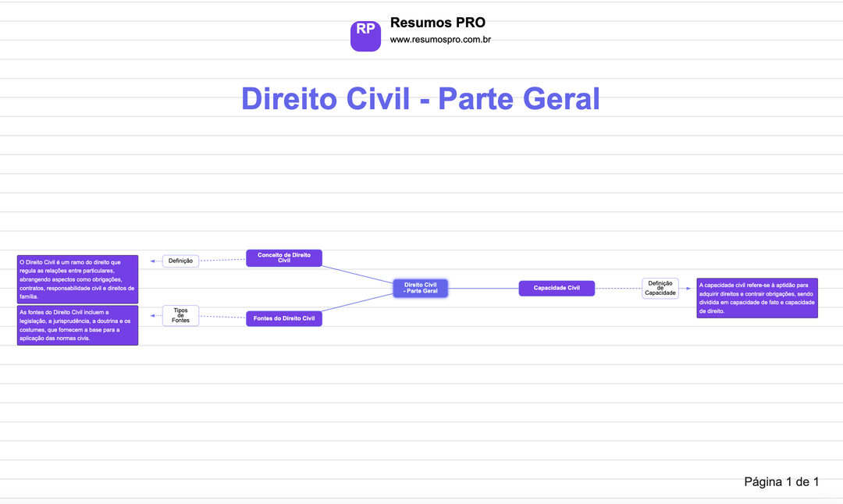This screenshot has width=843, height=504.
Task: Select the Fontes do Direito Civil node
Action: pos(283,318)
